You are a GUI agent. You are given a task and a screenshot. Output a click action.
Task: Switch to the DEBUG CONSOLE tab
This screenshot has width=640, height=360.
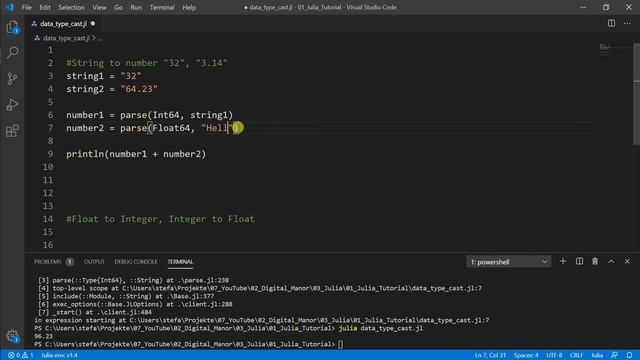point(136,262)
